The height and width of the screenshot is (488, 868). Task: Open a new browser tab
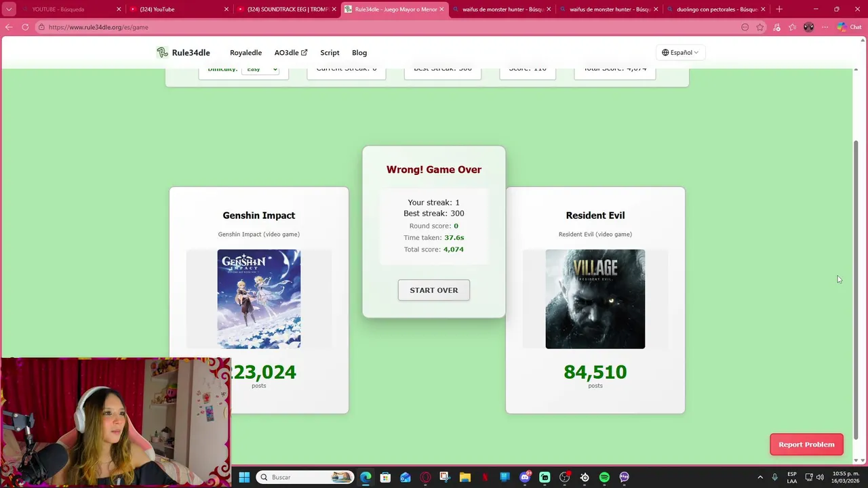coord(779,9)
